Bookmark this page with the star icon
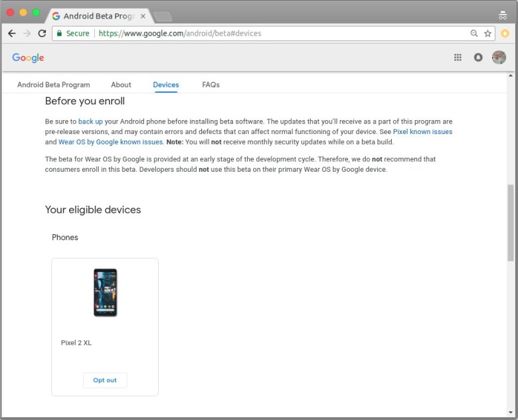This screenshot has height=420, width=518. (487, 33)
